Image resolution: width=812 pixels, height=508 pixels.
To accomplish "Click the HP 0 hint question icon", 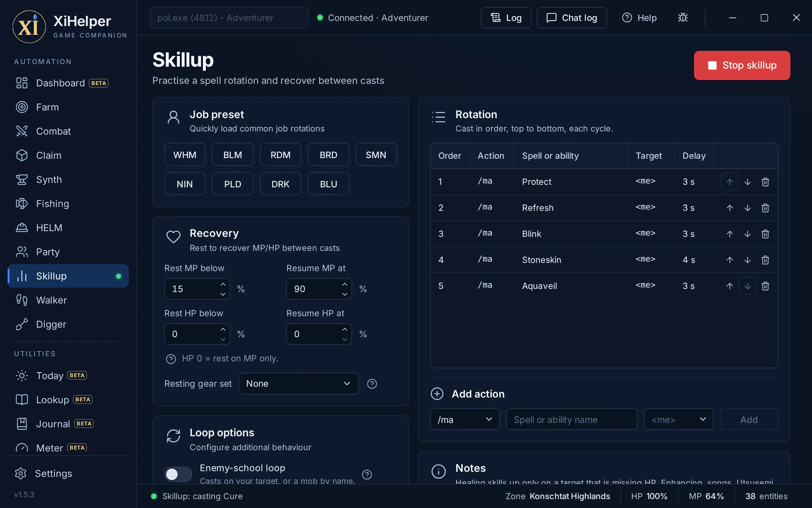I will click(171, 359).
